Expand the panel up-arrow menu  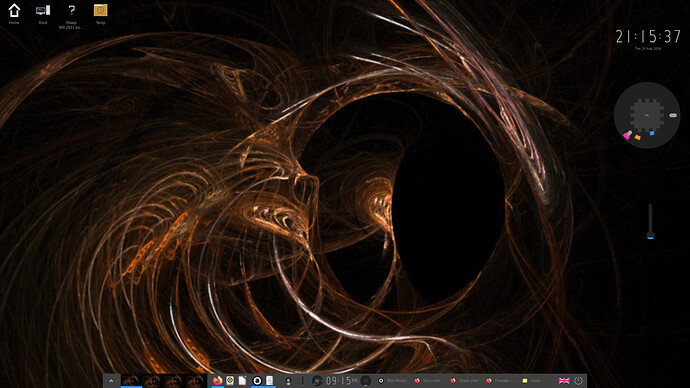tap(111, 381)
